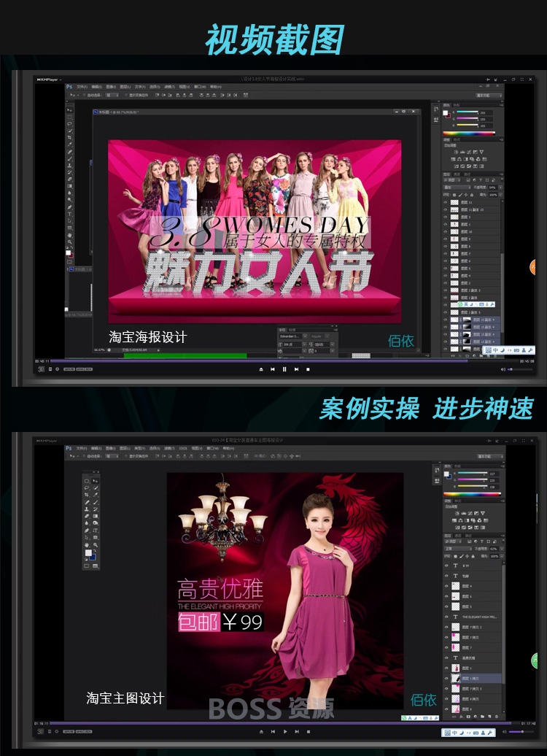Viewport: 547px width, 756px height.
Task: Start playback in the lower KMPlayer window
Action: (x=285, y=731)
